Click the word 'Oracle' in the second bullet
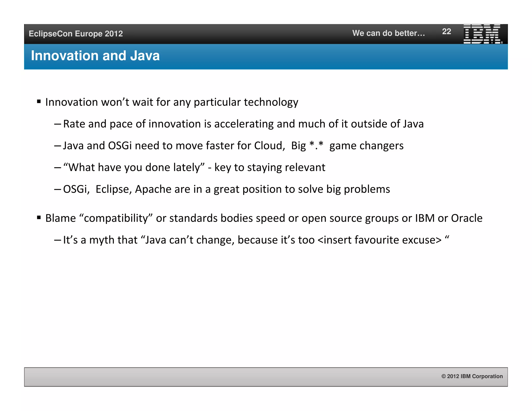This screenshot has height=411, width=532. coord(467,218)
